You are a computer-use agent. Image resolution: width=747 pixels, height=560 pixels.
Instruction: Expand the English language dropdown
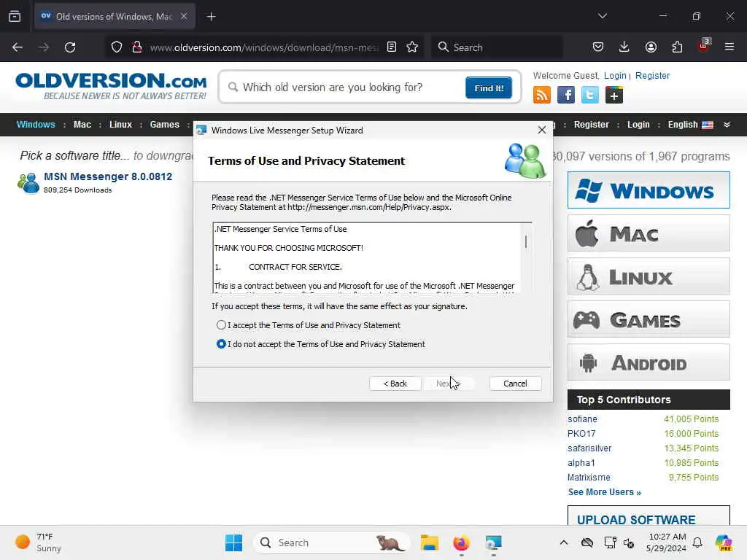[x=727, y=125]
